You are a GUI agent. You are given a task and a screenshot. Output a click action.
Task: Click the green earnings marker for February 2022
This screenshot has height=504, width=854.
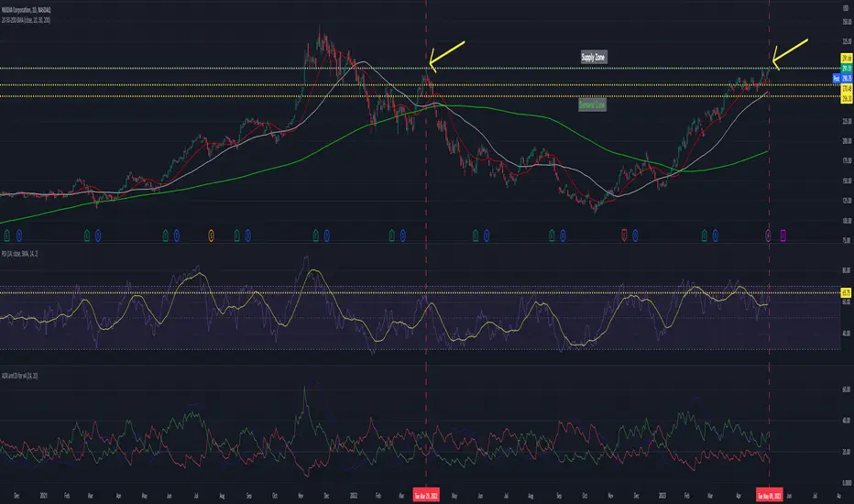coord(391,236)
